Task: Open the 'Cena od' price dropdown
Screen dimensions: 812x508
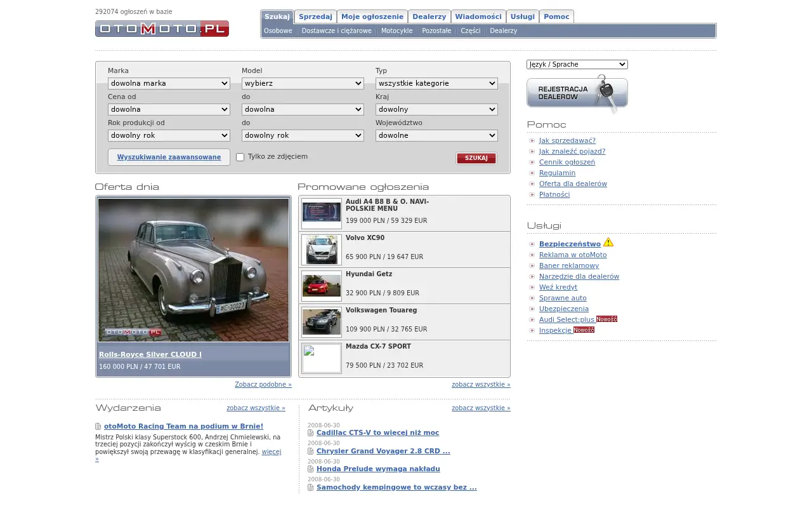Action: tap(169, 109)
